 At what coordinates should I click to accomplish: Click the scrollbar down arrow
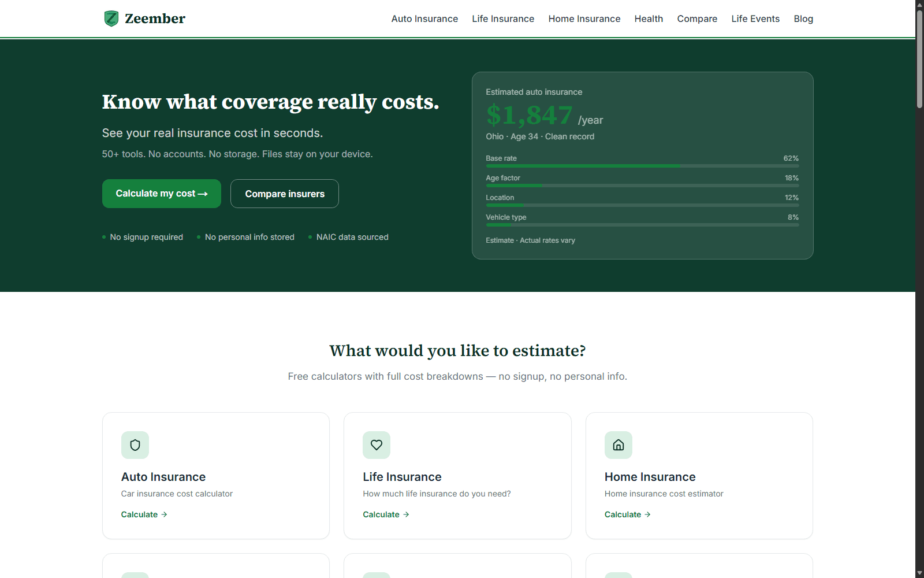pyautogui.click(x=919, y=573)
